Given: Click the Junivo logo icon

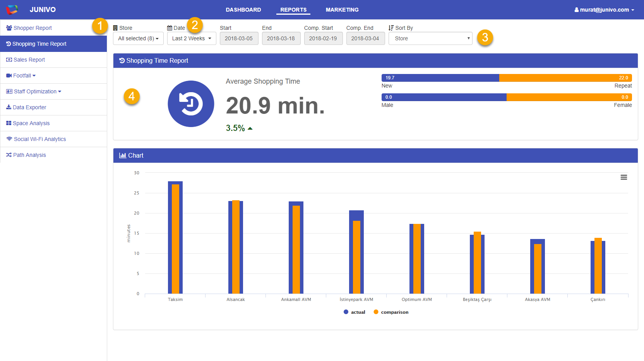Looking at the screenshot, I should pos(12,10).
